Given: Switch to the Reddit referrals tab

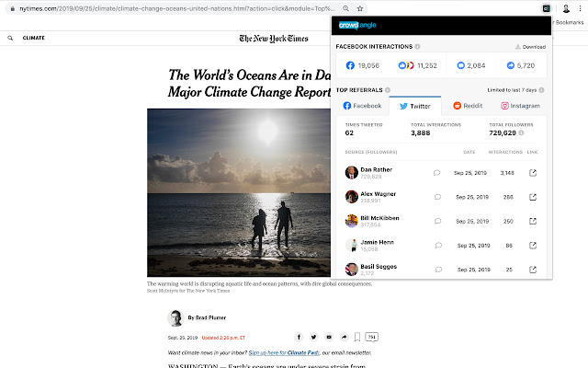Looking at the screenshot, I should coord(468,106).
